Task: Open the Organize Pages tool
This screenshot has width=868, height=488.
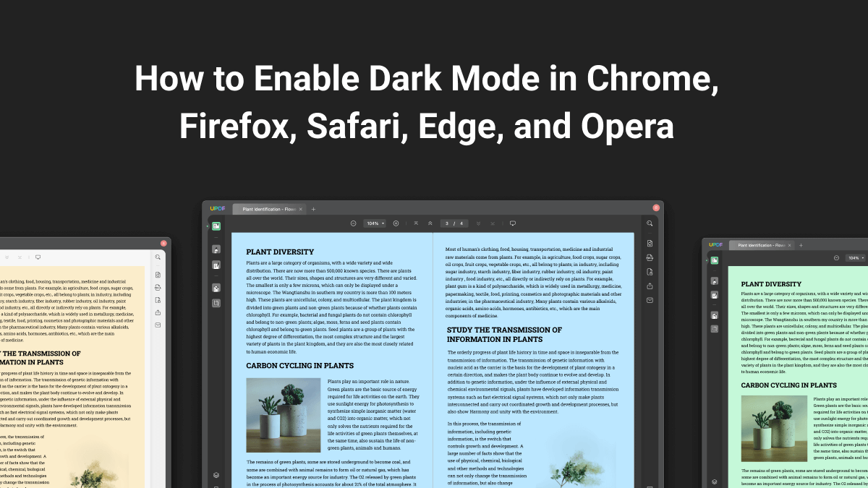Action: 216,286
